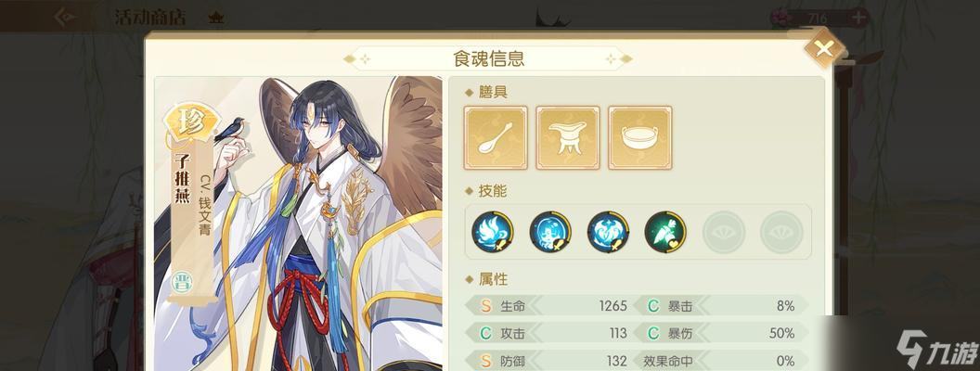
Task: Tap the 珍 rarity badge
Action: pos(192,122)
